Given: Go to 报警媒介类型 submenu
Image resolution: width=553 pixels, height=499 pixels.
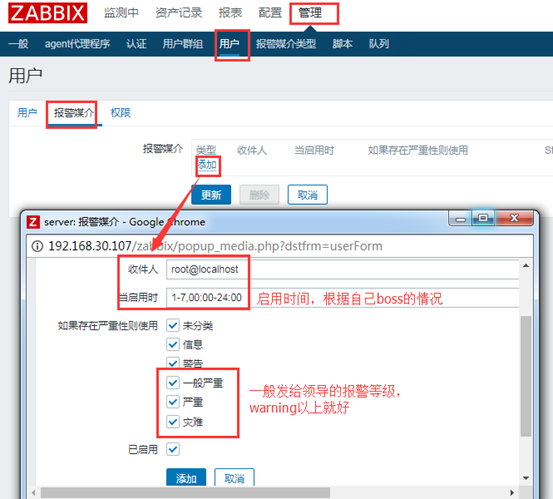Looking at the screenshot, I should point(286,44).
